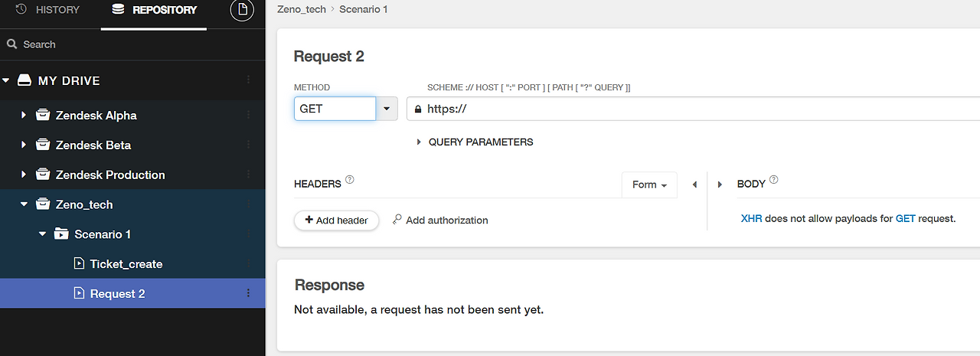Screen dimensions: 980x356
Task: Expand the Zendesk Beta project
Action: [24, 145]
